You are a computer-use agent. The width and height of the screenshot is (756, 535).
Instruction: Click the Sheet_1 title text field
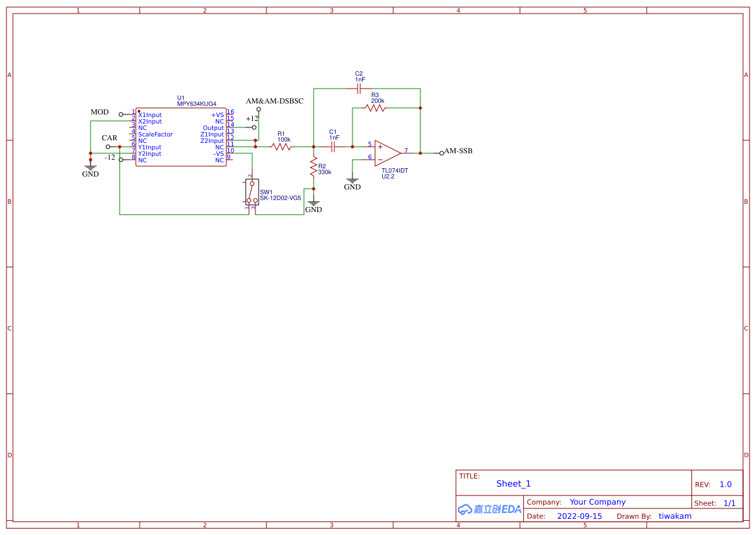pyautogui.click(x=513, y=484)
